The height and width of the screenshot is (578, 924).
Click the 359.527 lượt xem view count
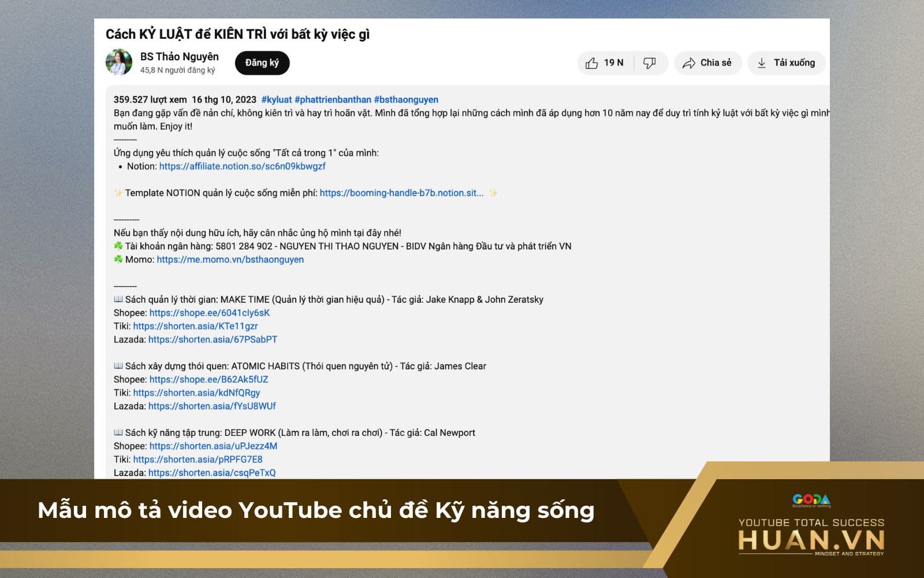click(x=150, y=99)
